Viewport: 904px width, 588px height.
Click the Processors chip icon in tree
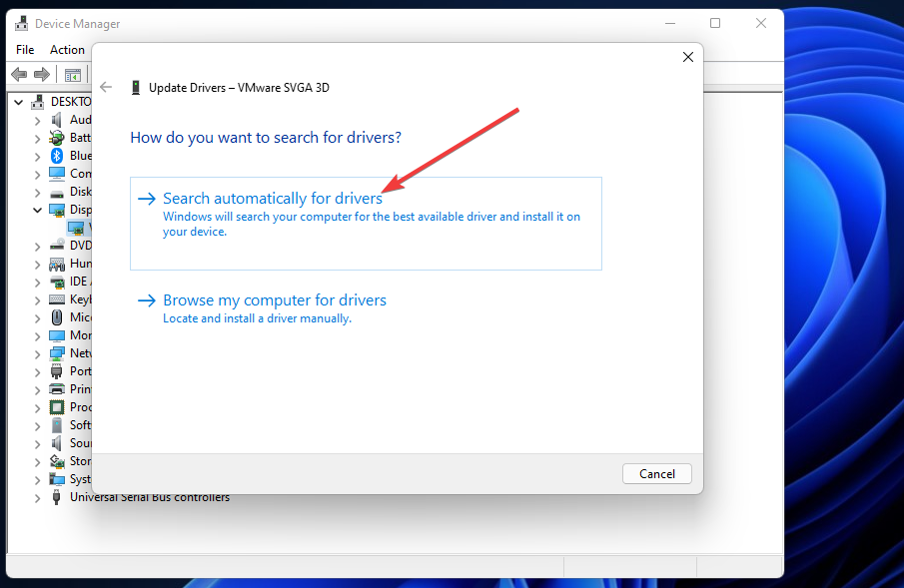pyautogui.click(x=57, y=407)
